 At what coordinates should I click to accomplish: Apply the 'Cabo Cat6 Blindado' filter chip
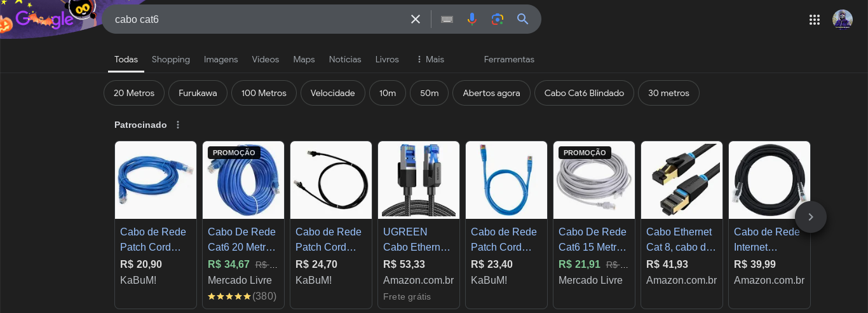[584, 93]
